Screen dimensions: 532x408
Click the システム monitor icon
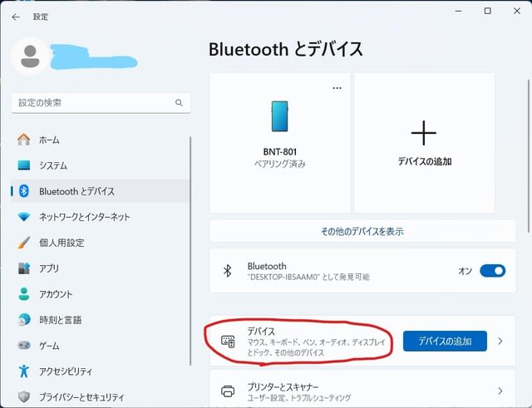click(x=24, y=165)
